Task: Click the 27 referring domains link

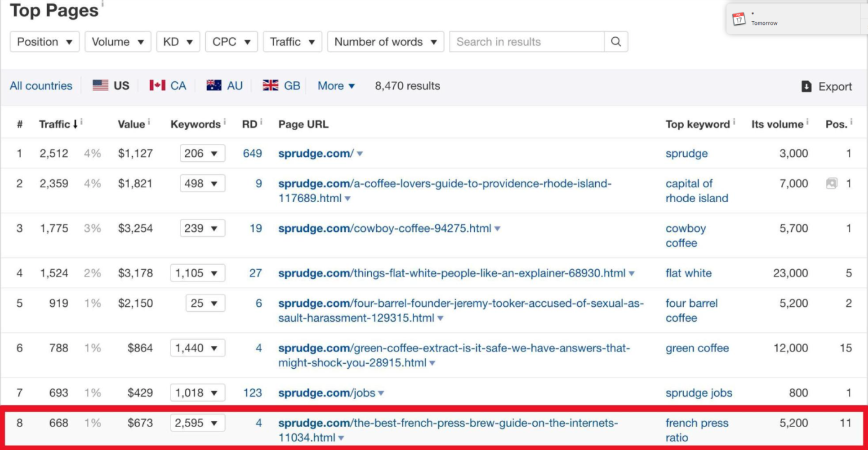Action: click(x=255, y=273)
